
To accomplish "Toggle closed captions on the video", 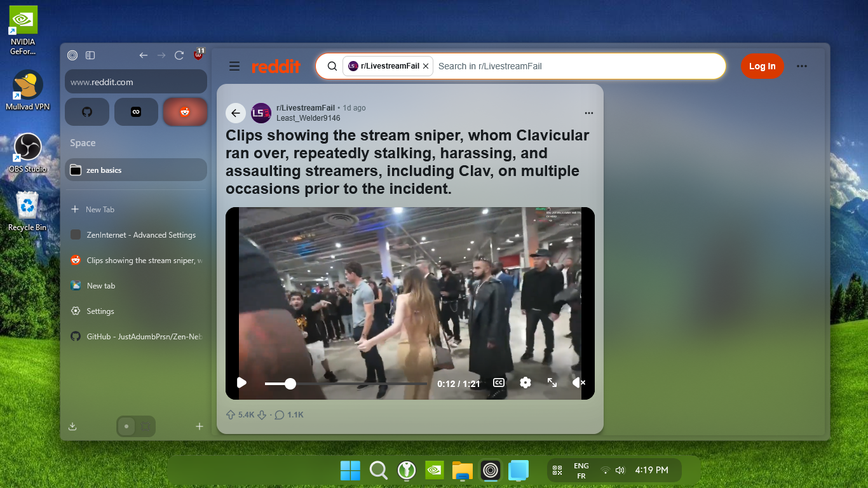I will click(x=499, y=383).
